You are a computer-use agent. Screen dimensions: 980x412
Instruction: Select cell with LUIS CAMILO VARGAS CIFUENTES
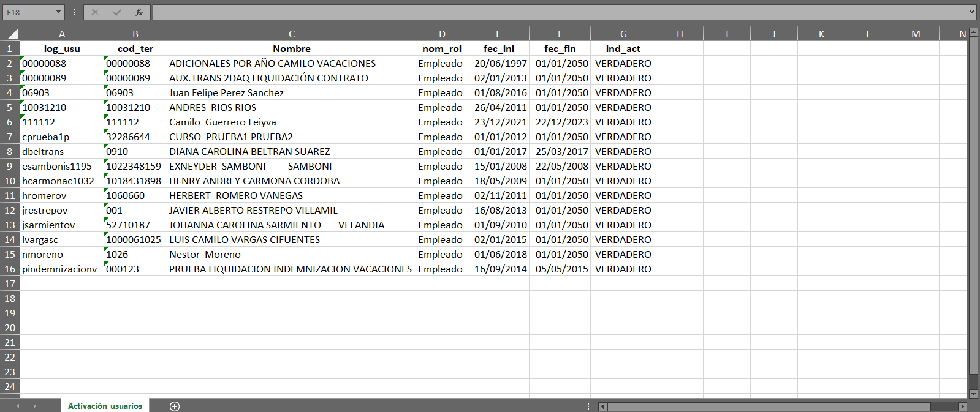[x=292, y=239]
